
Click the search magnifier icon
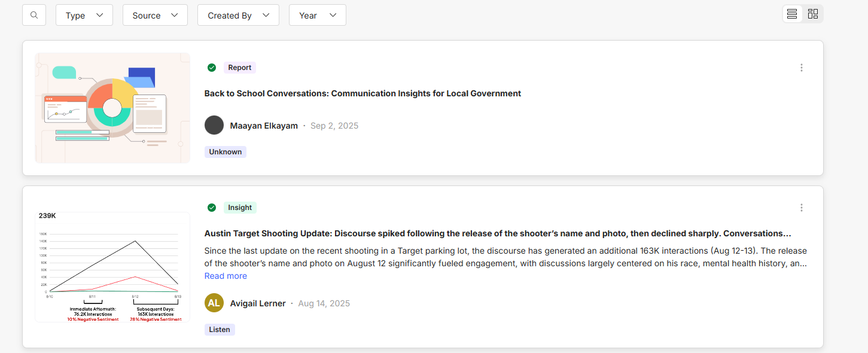[34, 15]
